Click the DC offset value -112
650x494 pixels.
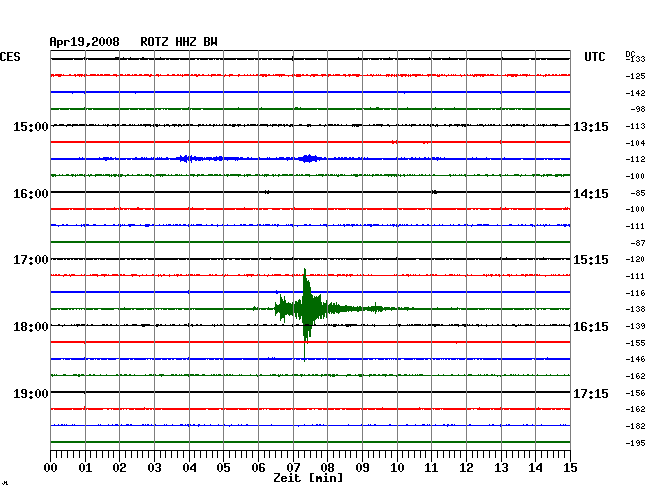pos(635,159)
